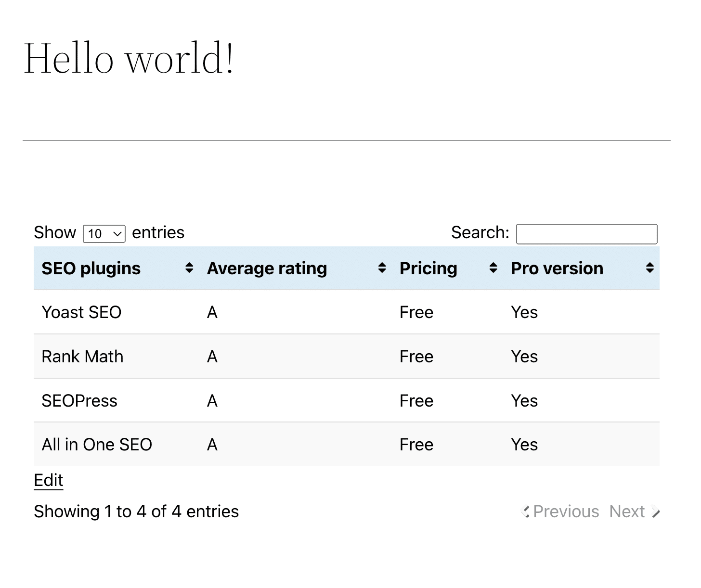Go to the Previous page
The height and width of the screenshot is (588, 701).
pyautogui.click(x=560, y=511)
